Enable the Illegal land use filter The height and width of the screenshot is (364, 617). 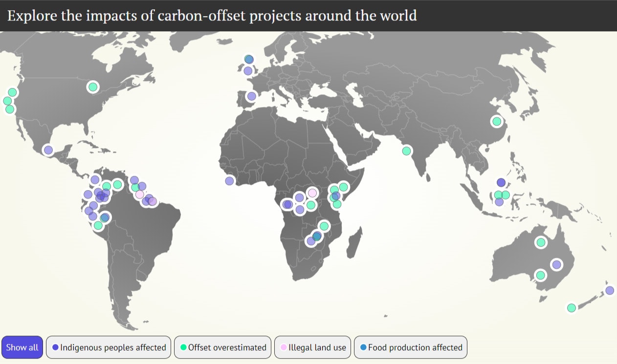coord(312,347)
